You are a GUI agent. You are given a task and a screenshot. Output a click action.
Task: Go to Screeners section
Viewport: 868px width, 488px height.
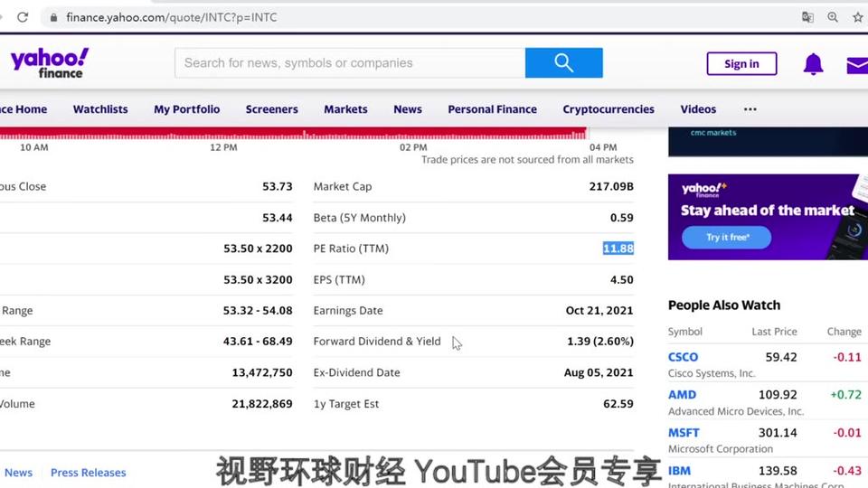point(272,109)
